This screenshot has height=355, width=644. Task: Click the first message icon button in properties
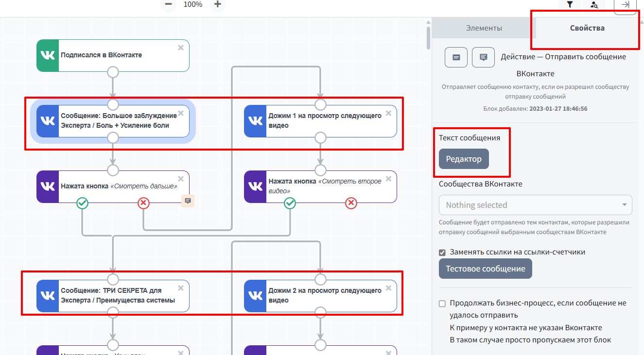pos(456,57)
